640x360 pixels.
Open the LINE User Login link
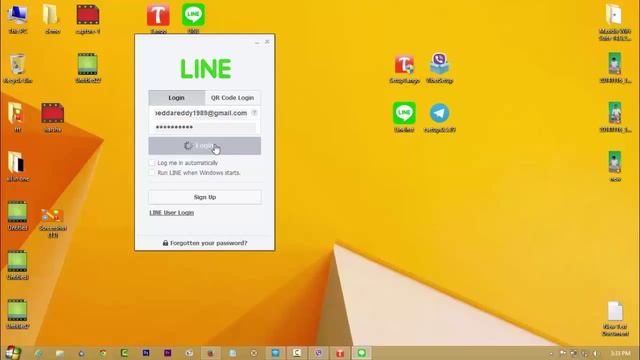point(171,213)
